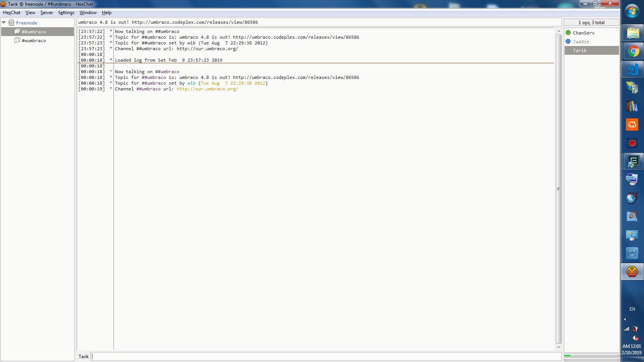The width and height of the screenshot is (644, 362).
Task: Click the topic bar text field
Action: (319, 22)
